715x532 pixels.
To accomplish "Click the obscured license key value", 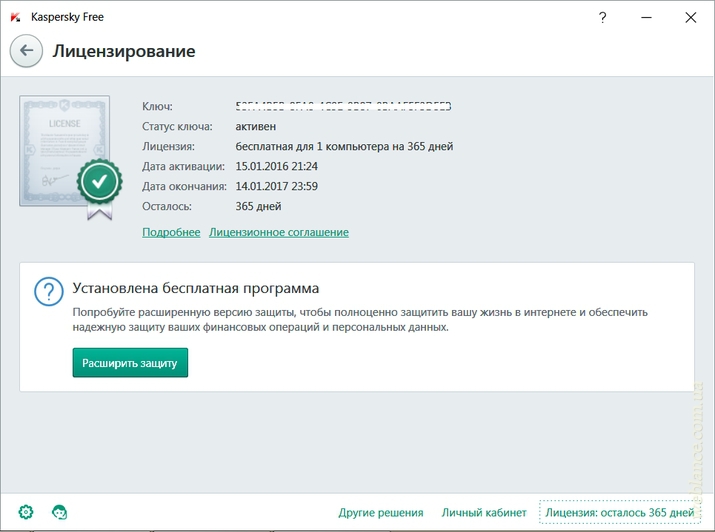I will point(343,106).
